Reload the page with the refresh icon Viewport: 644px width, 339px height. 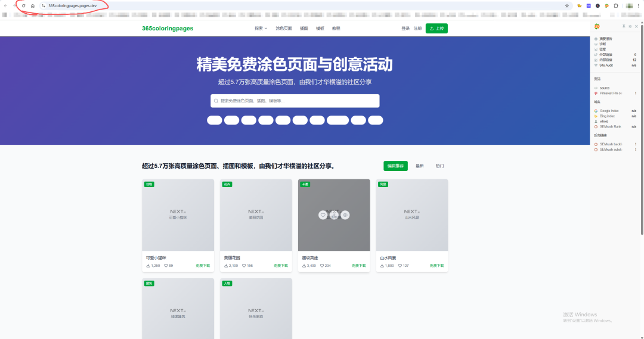click(23, 6)
